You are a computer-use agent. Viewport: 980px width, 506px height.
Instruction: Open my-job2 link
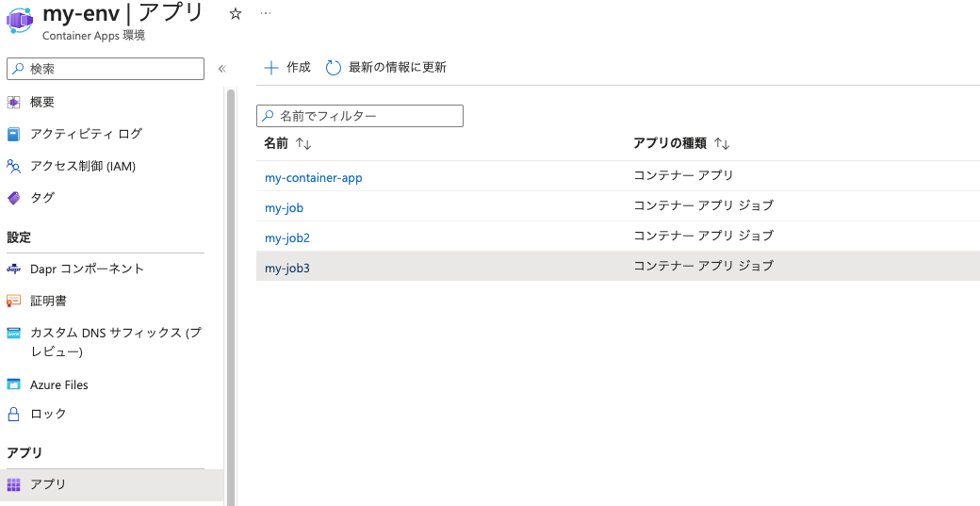coord(287,238)
